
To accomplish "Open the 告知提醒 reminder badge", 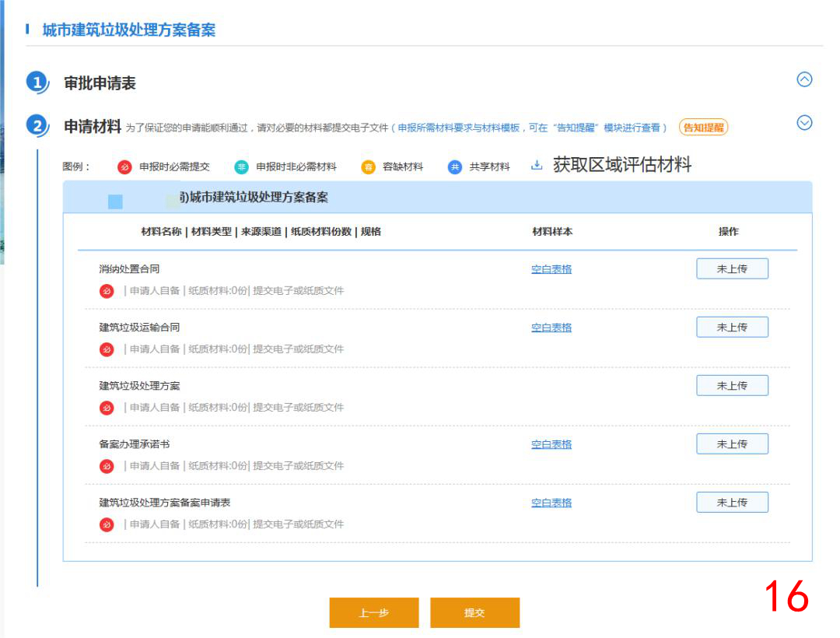I will click(x=703, y=128).
